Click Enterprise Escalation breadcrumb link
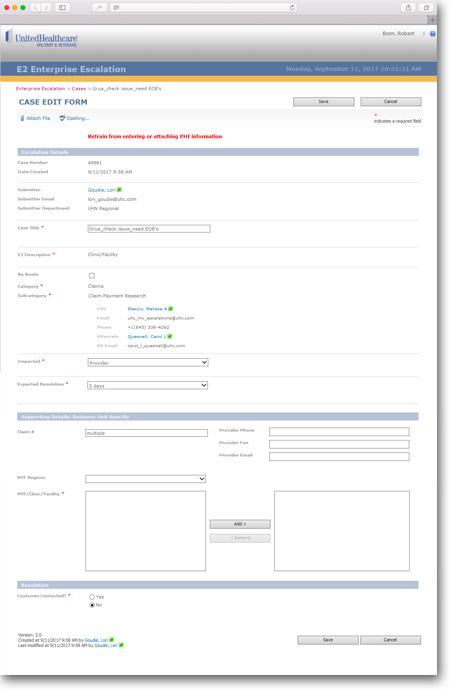Image resolution: width=450 pixels, height=690 pixels. pos(40,89)
